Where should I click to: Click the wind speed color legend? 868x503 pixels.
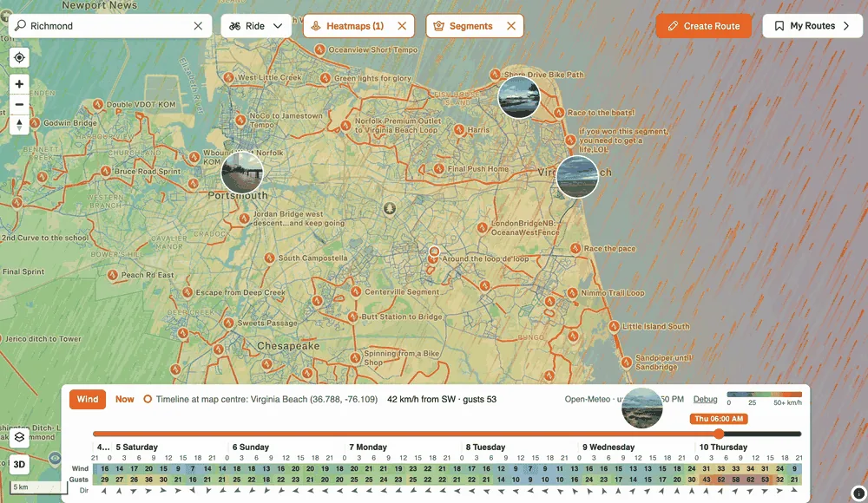(x=764, y=395)
